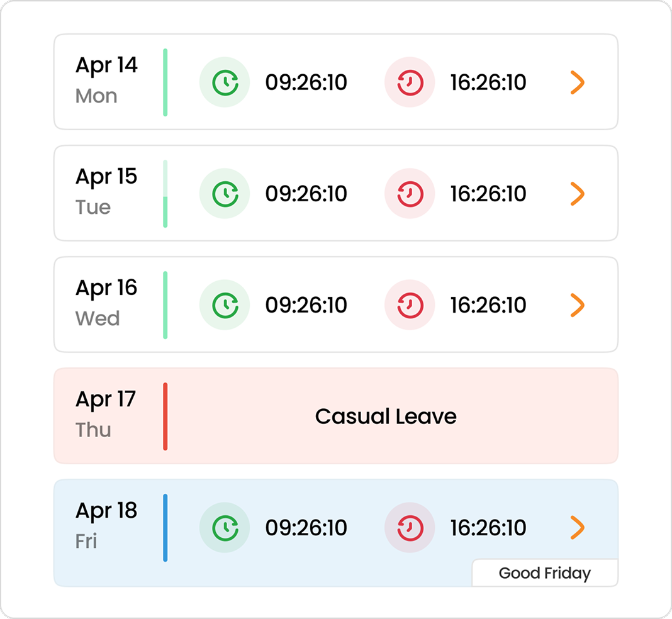Image resolution: width=672 pixels, height=619 pixels.
Task: Open Apr 18 details via orange chevron
Action: click(577, 527)
